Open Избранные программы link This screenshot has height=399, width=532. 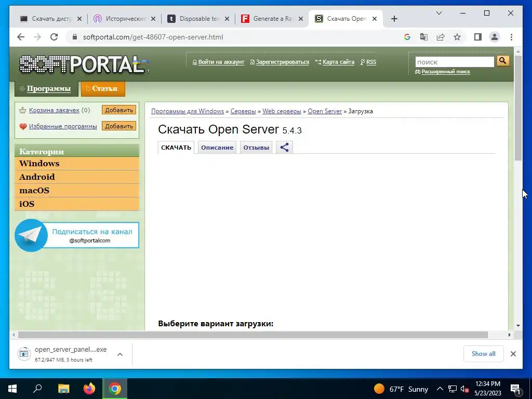click(x=63, y=126)
